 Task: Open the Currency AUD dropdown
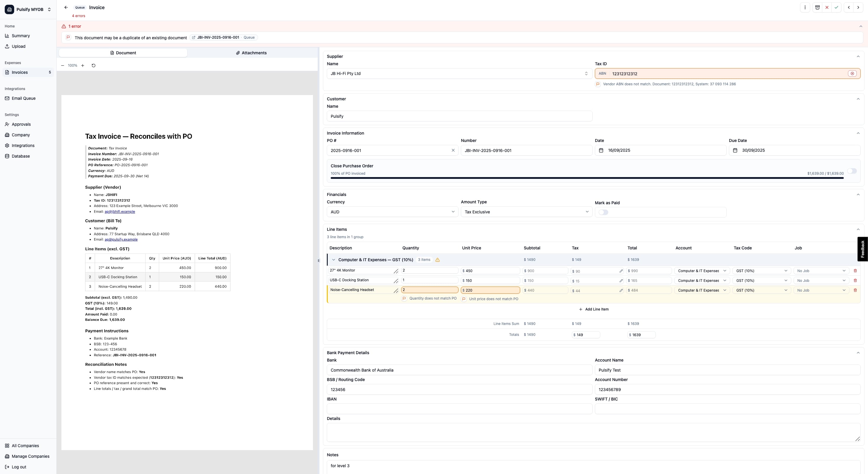click(392, 212)
